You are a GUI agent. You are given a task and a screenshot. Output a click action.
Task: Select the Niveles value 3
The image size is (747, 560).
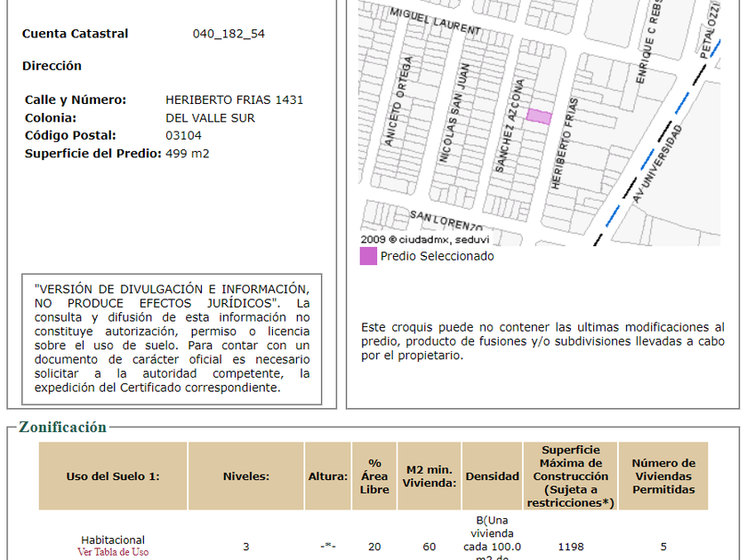coord(246,547)
